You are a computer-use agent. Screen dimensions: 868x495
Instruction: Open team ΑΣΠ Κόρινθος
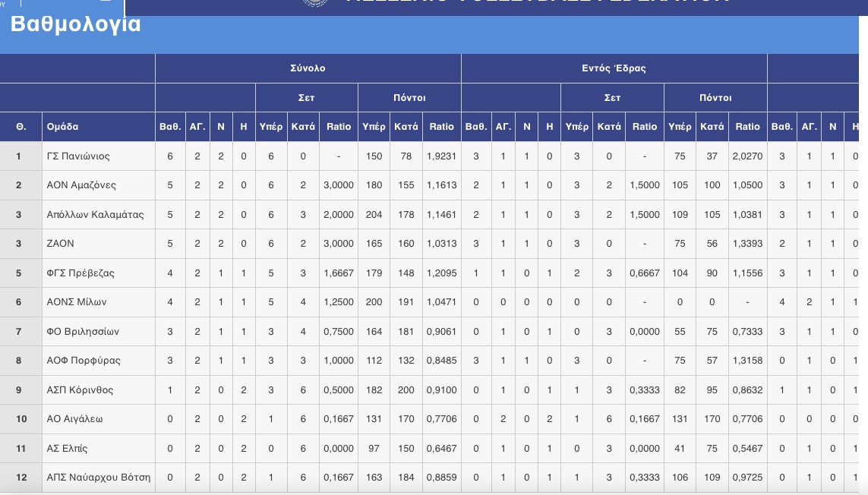(x=80, y=389)
